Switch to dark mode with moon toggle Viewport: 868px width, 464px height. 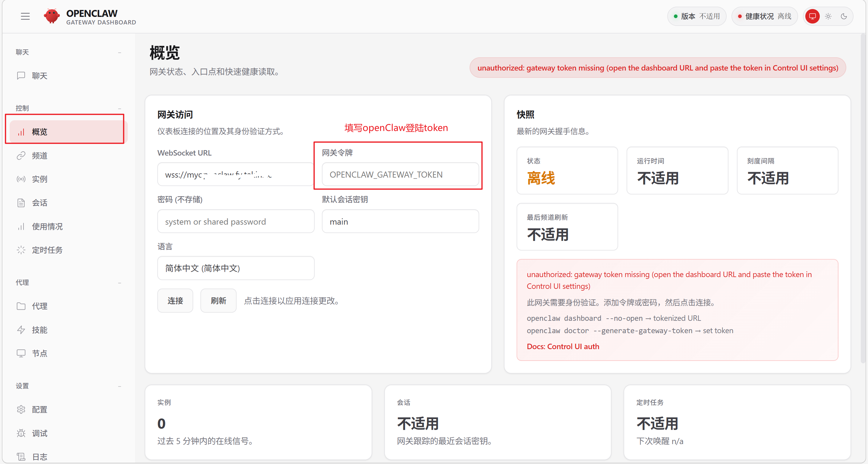click(x=844, y=16)
